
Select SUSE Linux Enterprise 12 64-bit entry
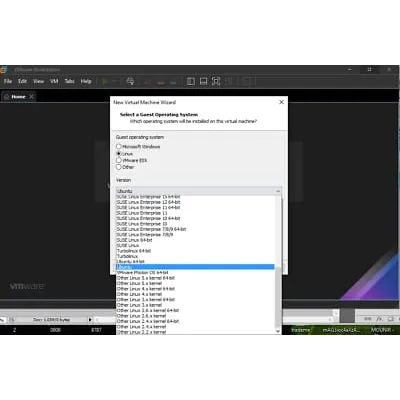148,202
